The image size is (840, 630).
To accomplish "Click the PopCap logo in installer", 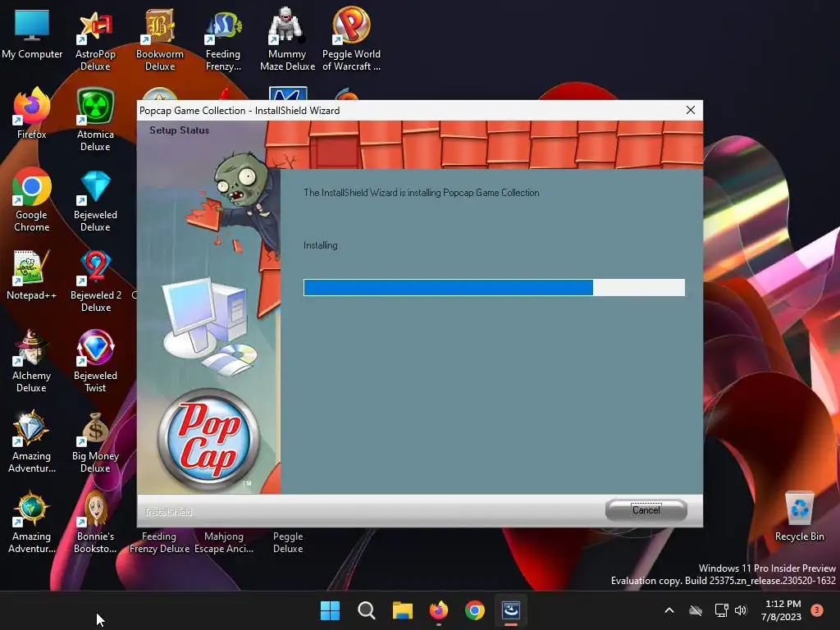I will click(x=208, y=440).
